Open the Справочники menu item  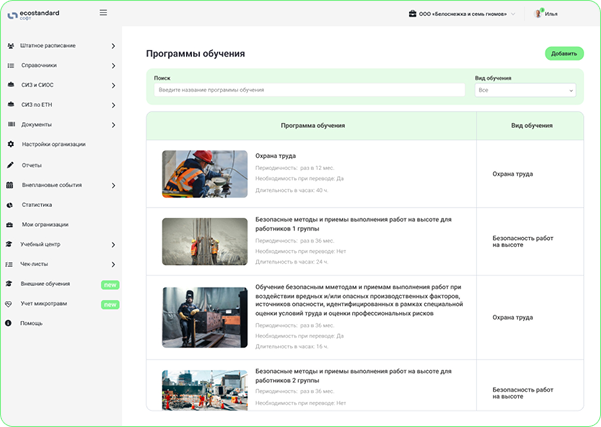[40, 65]
